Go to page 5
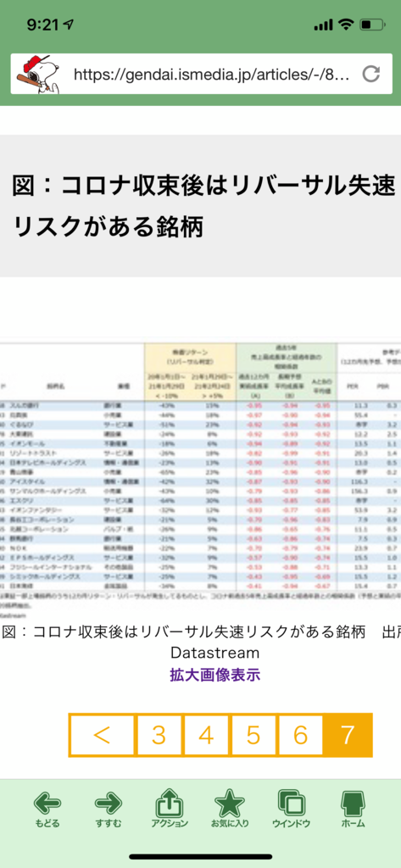The height and width of the screenshot is (868, 401). coord(253,735)
